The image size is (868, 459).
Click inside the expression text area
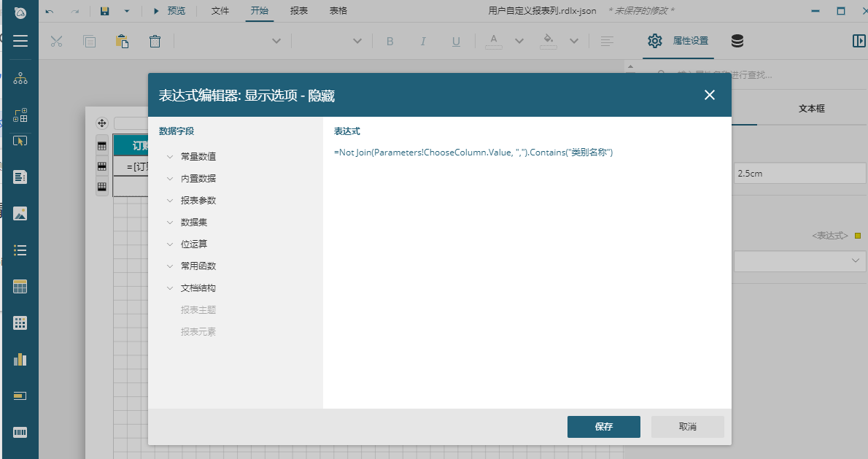(x=525, y=277)
